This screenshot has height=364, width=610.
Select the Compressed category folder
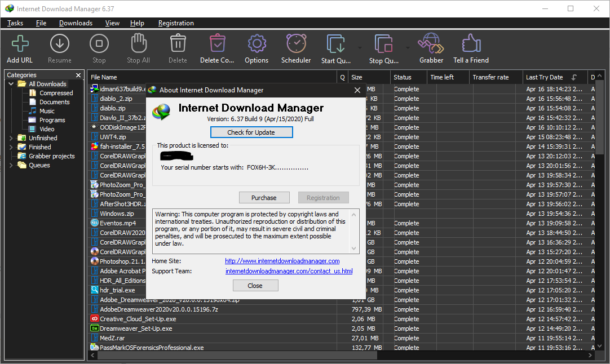point(51,93)
